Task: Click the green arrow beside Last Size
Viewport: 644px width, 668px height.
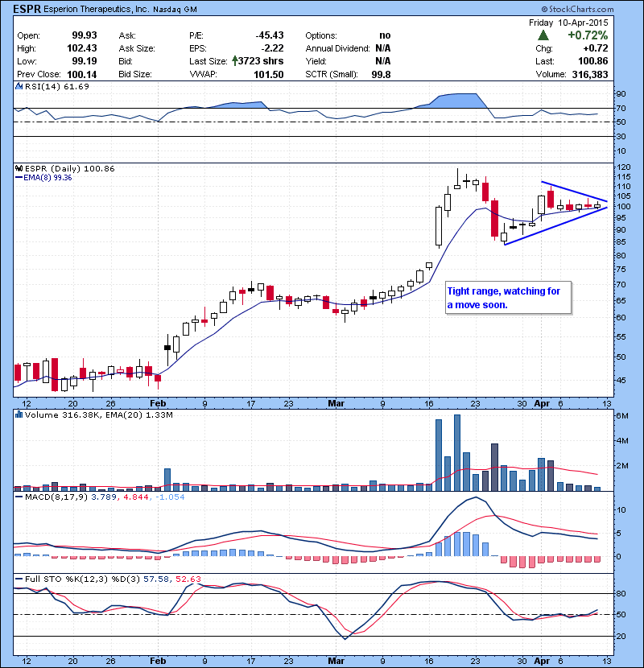Action: pos(235,61)
